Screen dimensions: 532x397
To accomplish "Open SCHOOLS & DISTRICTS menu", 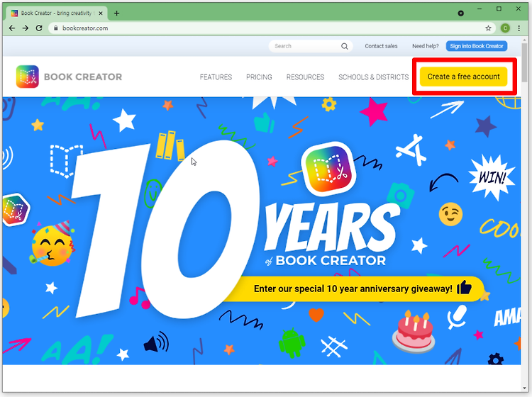I will click(374, 77).
